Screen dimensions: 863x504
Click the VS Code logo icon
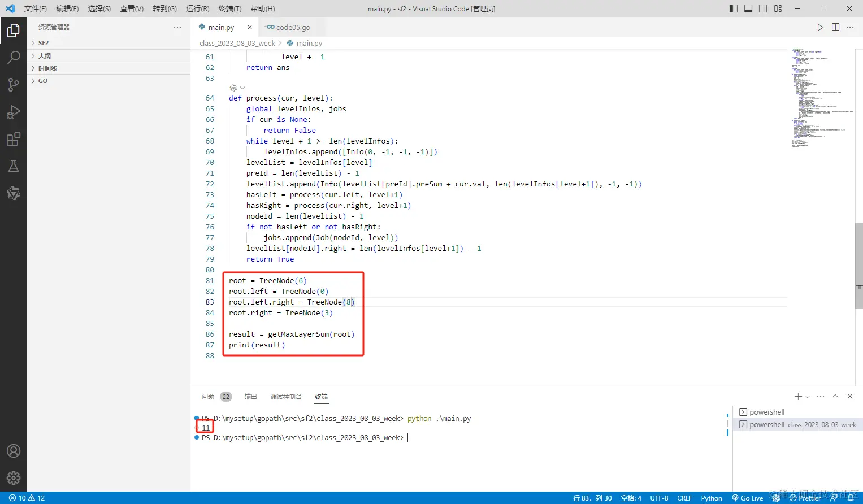click(x=10, y=8)
